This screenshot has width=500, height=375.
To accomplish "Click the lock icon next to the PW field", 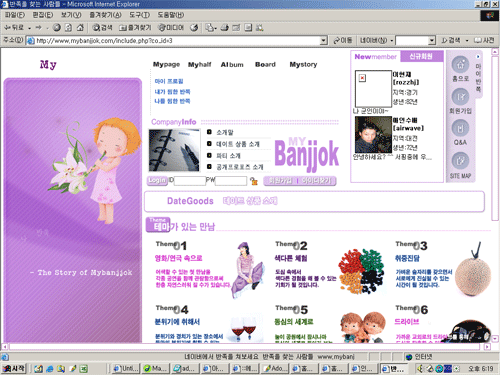I will 254,181.
